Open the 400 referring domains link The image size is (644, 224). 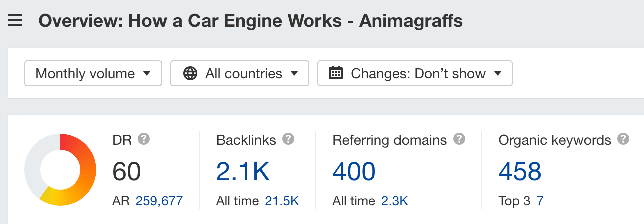click(354, 172)
